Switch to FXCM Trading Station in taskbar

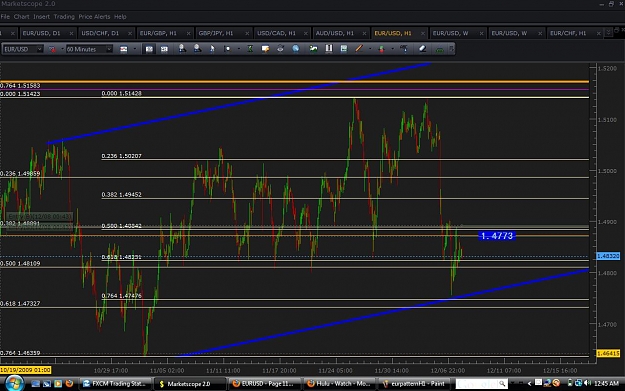116,383
